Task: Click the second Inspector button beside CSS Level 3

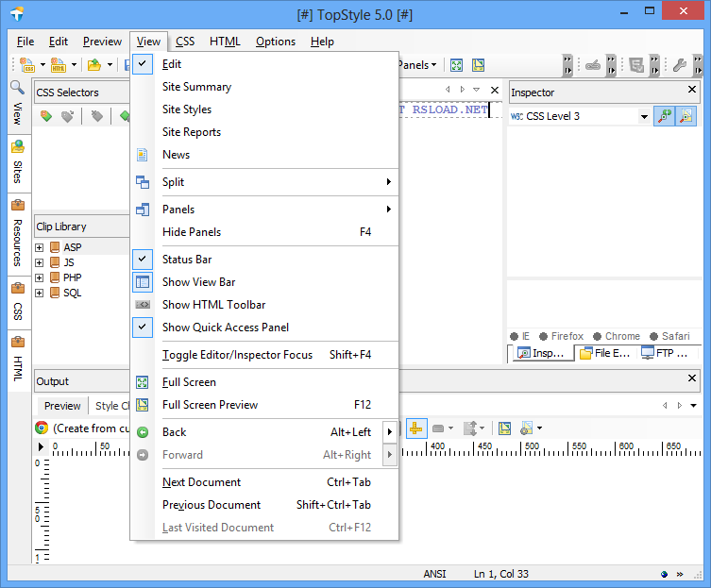Action: click(x=686, y=116)
